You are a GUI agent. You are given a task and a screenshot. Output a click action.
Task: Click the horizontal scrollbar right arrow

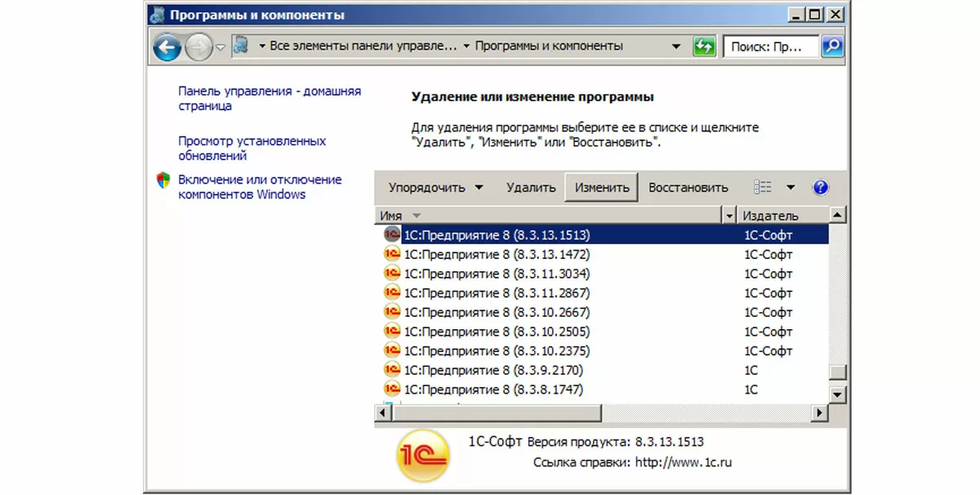coord(820,413)
